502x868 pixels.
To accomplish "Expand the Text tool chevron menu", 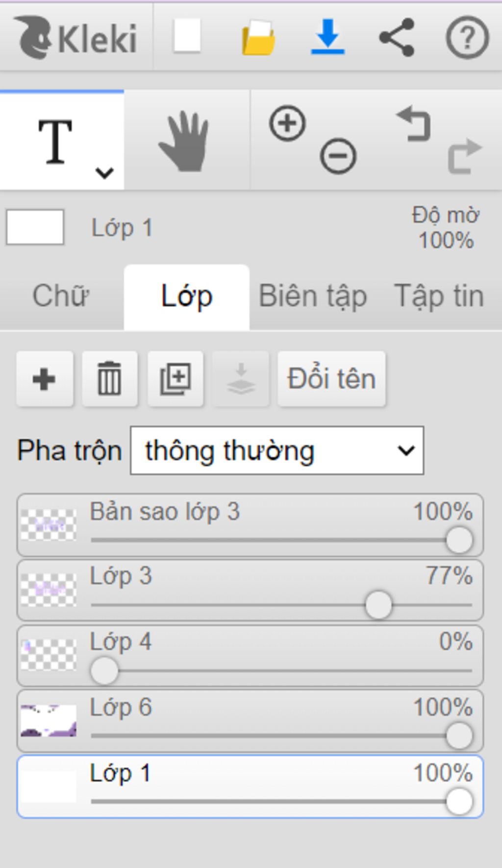I will tap(104, 173).
